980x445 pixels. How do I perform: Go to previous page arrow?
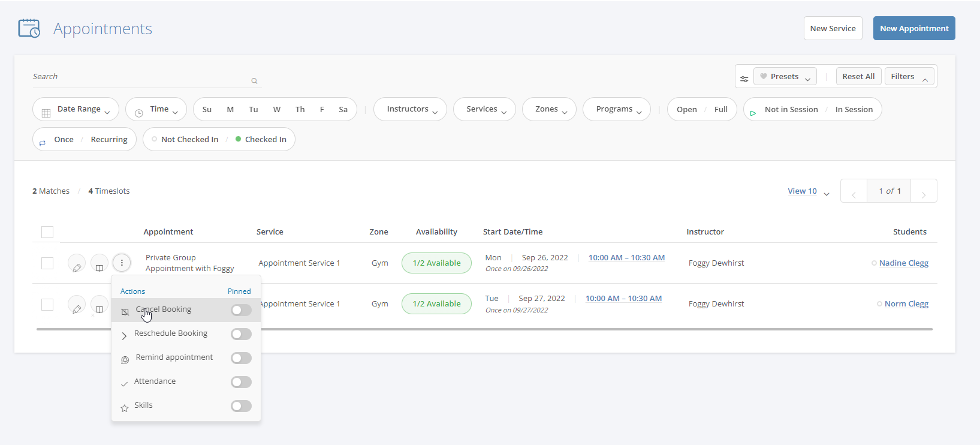pyautogui.click(x=854, y=191)
